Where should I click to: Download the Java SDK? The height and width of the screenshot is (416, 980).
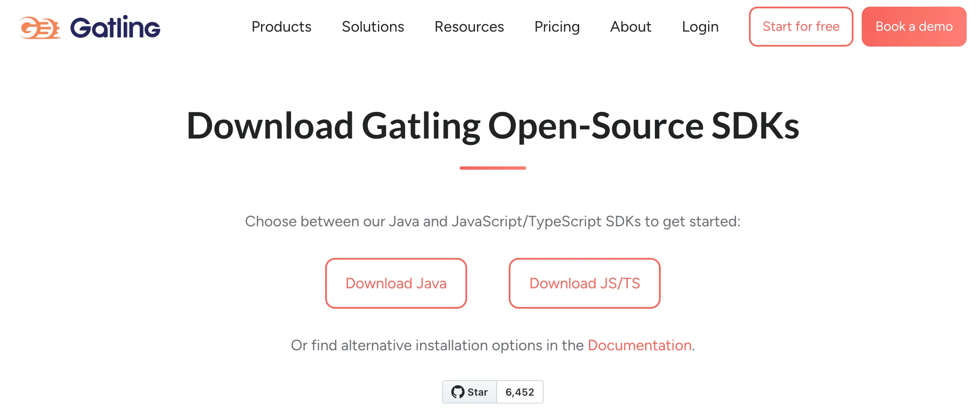click(395, 283)
